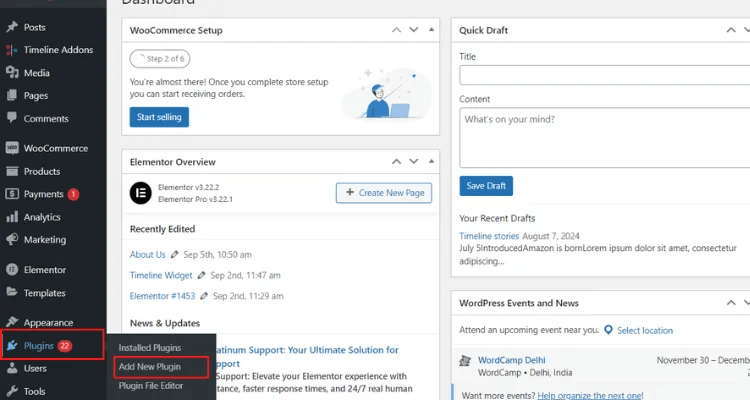Move WordPress Events and News panel up
The width and height of the screenshot is (750, 400).
[731, 303]
